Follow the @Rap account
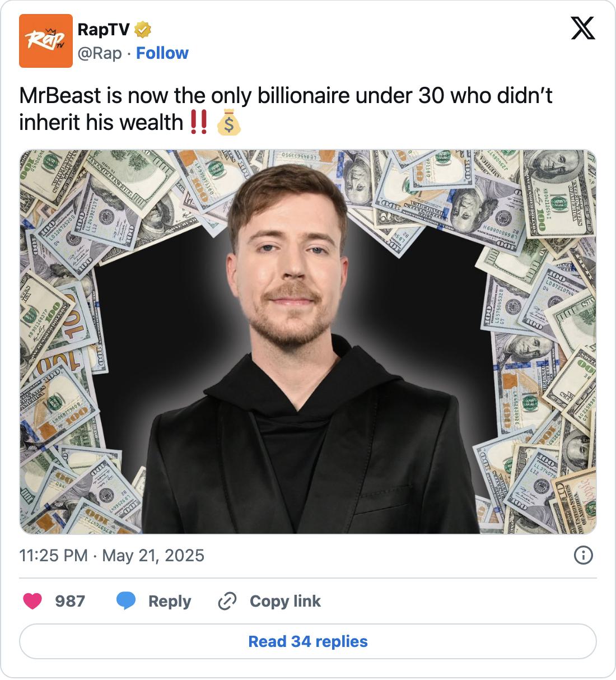 (162, 53)
